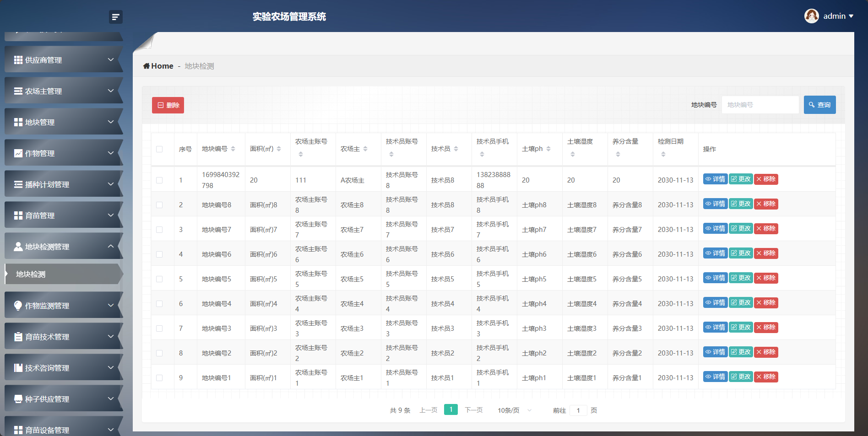This screenshot has width=868, height=436.
Task: Click the 育苗技术管理 clipboard icon
Action: (18, 337)
